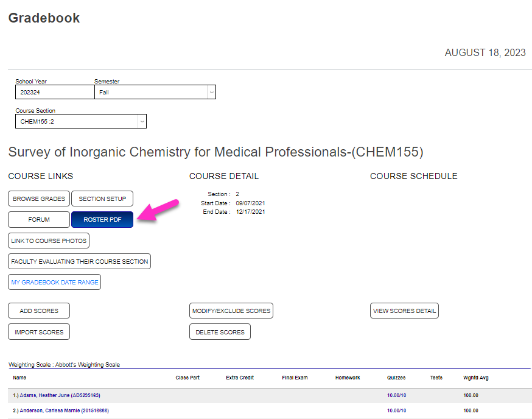Open the Course Section dropdown
This screenshot has width=532, height=419.
pyautogui.click(x=142, y=121)
